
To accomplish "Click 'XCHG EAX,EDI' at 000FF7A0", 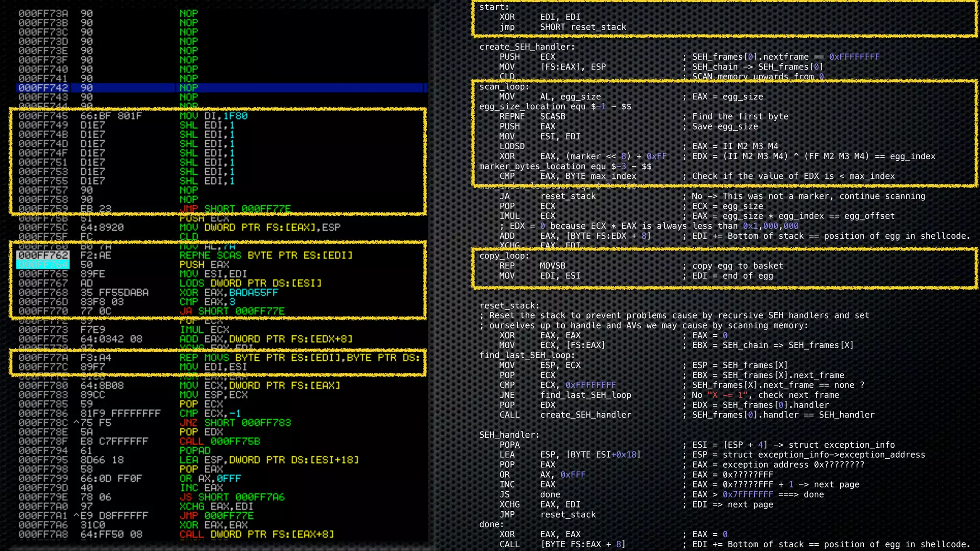I will (217, 507).
